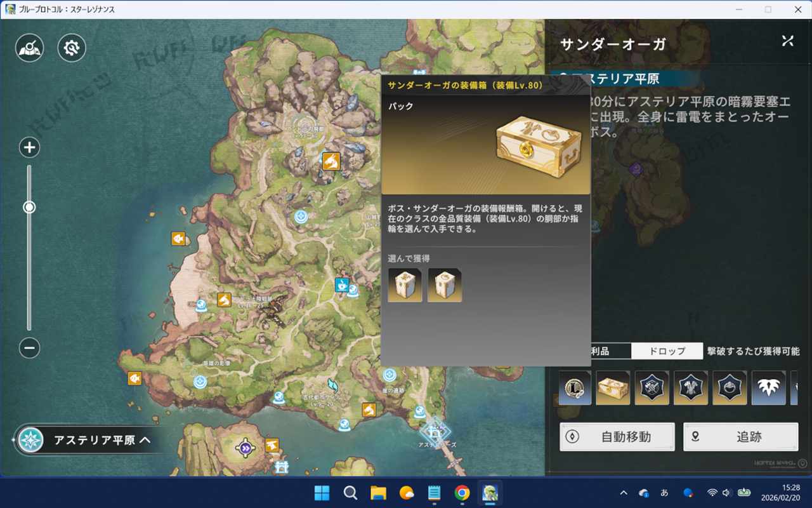
Task: Show hidden system tray icons
Action: coord(624,493)
